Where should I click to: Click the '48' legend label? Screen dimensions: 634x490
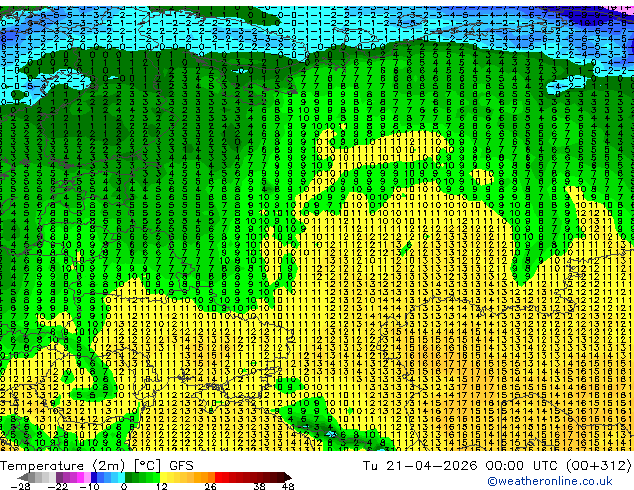[288, 486]
